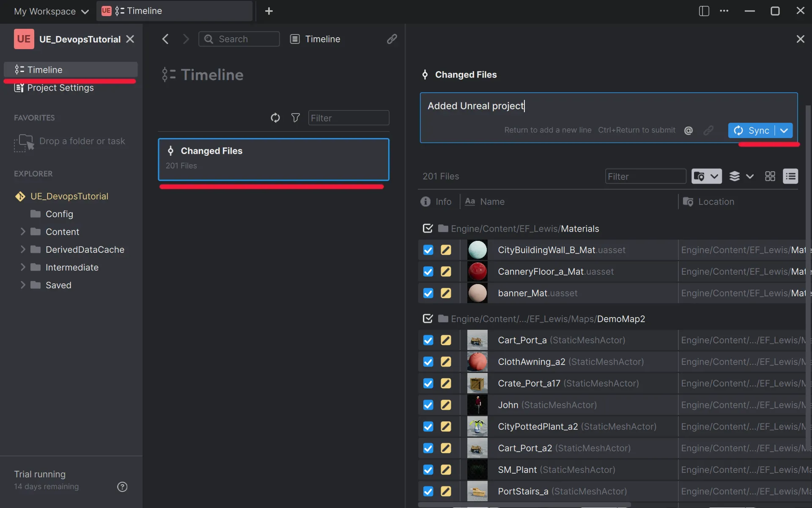Click the @ mention icon in comment box
The width and height of the screenshot is (812, 508).
pos(689,130)
